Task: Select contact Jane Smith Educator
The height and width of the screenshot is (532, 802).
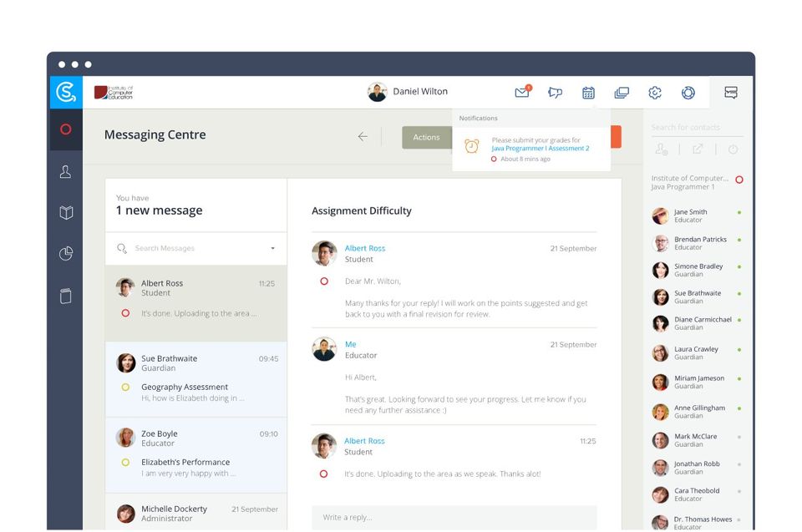Action: coord(698,215)
